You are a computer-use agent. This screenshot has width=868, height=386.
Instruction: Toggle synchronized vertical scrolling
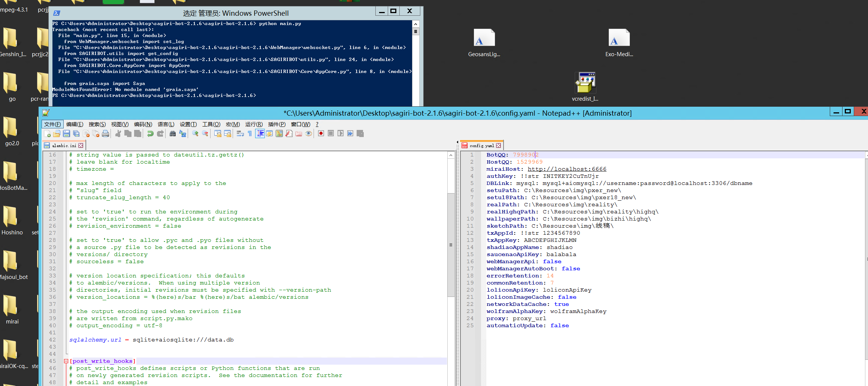tap(218, 134)
